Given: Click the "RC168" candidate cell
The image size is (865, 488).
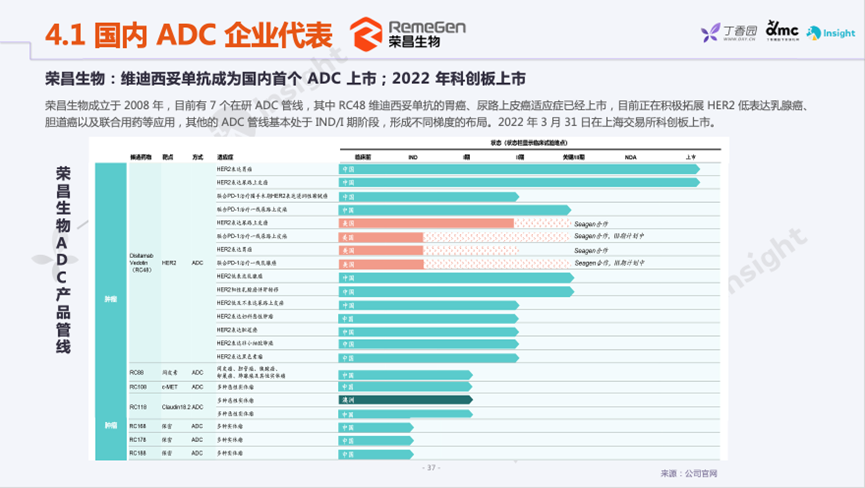Looking at the screenshot, I should click(x=138, y=426).
